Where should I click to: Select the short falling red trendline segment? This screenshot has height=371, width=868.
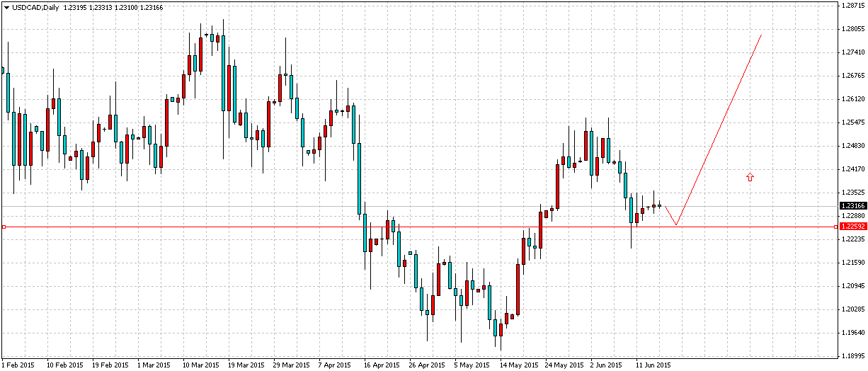coord(670,215)
